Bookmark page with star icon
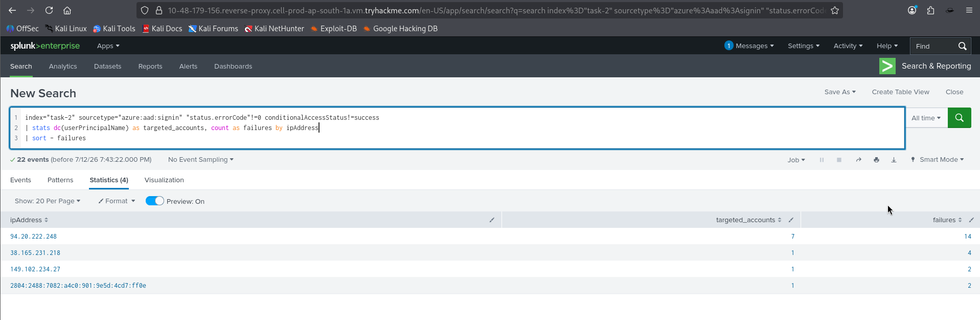This screenshot has width=980, height=320. tap(835, 10)
